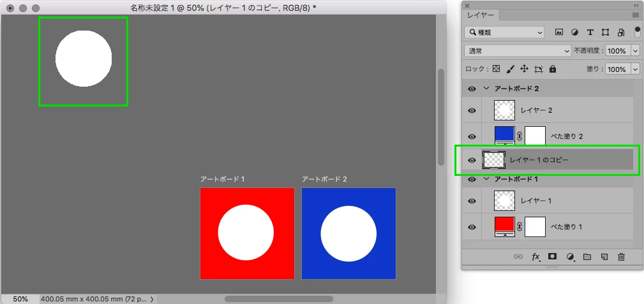Click the horizontal scrollbar of the canvas
644x304 pixels.
[x=278, y=299]
